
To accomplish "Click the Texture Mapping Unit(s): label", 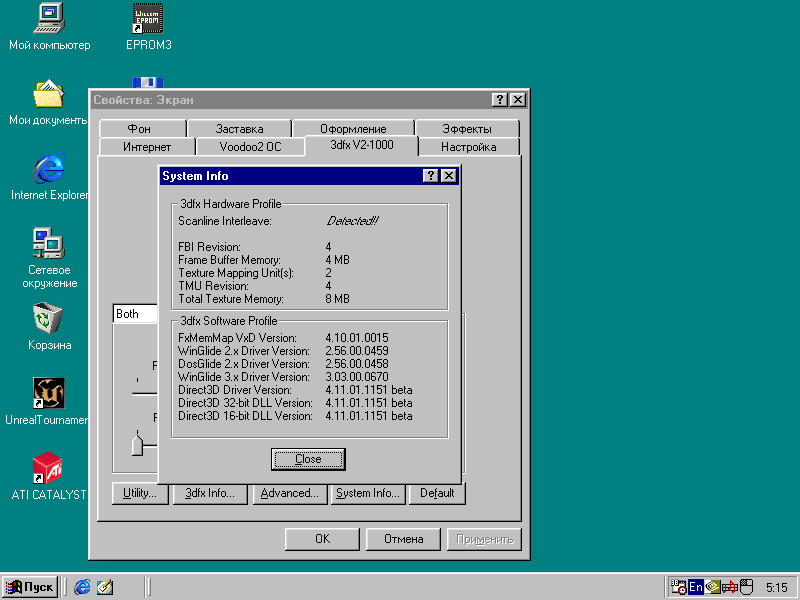I will coord(236,273).
